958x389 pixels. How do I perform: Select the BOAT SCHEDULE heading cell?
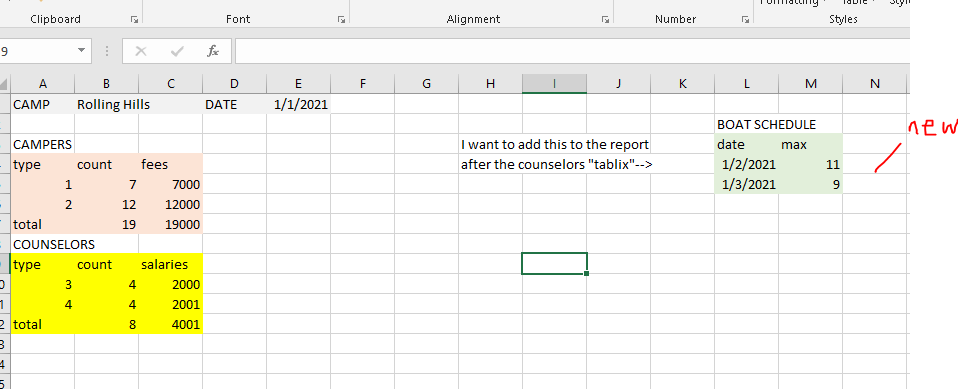(x=746, y=124)
